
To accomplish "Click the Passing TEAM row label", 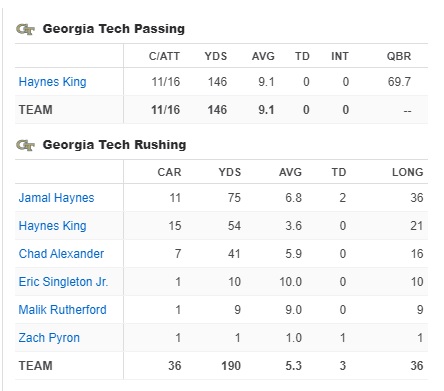I will click(x=36, y=110).
